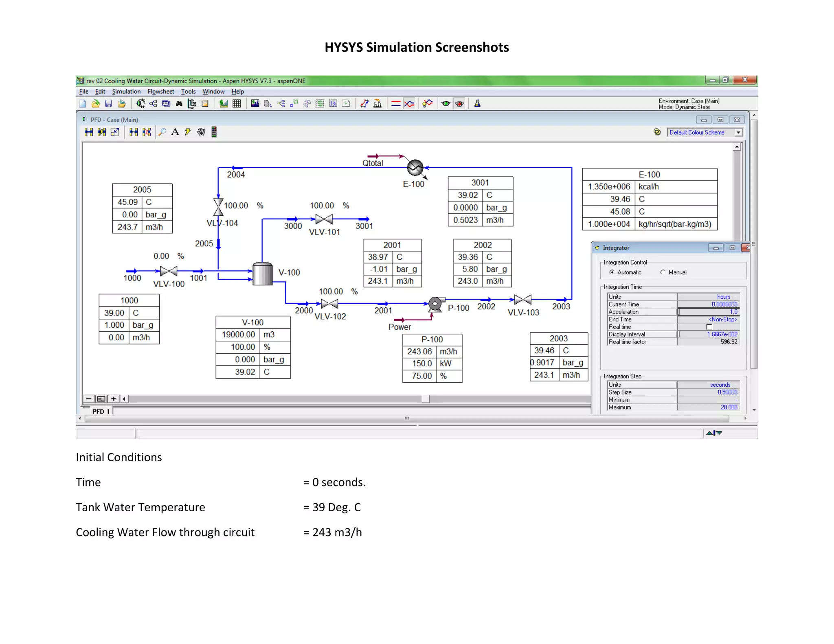Select the Manual integration control radio
The width and height of the screenshot is (834, 644).
coord(663,272)
